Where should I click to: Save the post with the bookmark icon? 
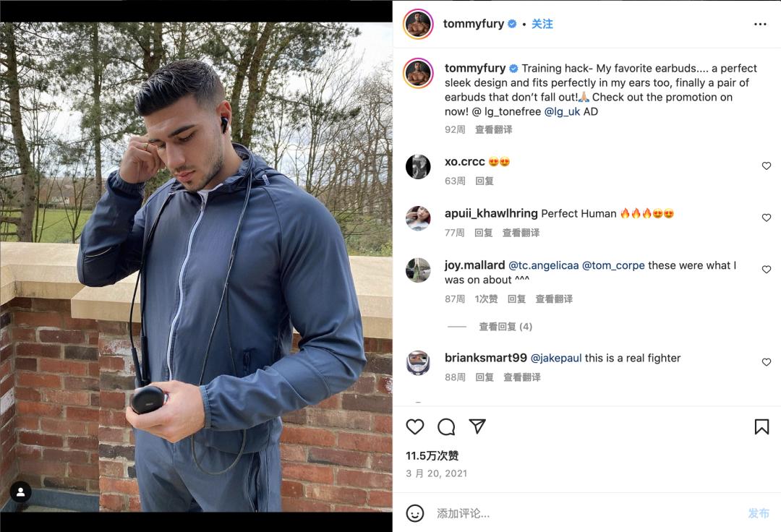761,426
